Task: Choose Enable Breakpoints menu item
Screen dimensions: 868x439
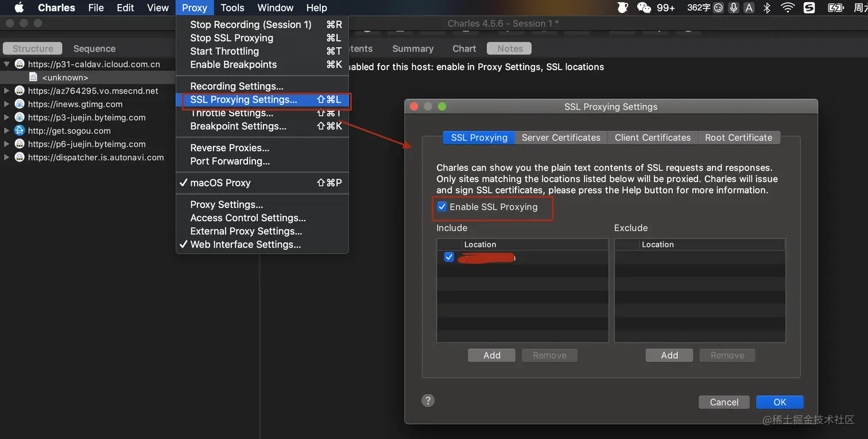Action: click(262, 64)
